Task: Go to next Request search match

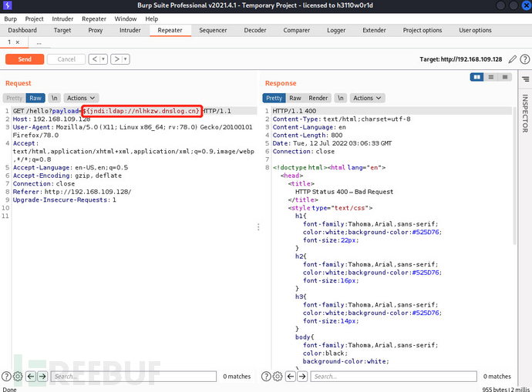Action: click(x=42, y=377)
